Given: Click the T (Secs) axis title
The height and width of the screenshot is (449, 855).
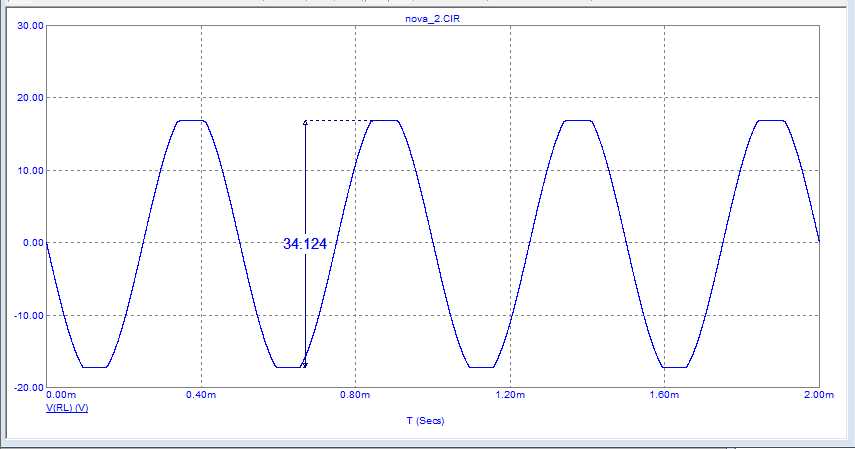Looking at the screenshot, I should [x=425, y=421].
